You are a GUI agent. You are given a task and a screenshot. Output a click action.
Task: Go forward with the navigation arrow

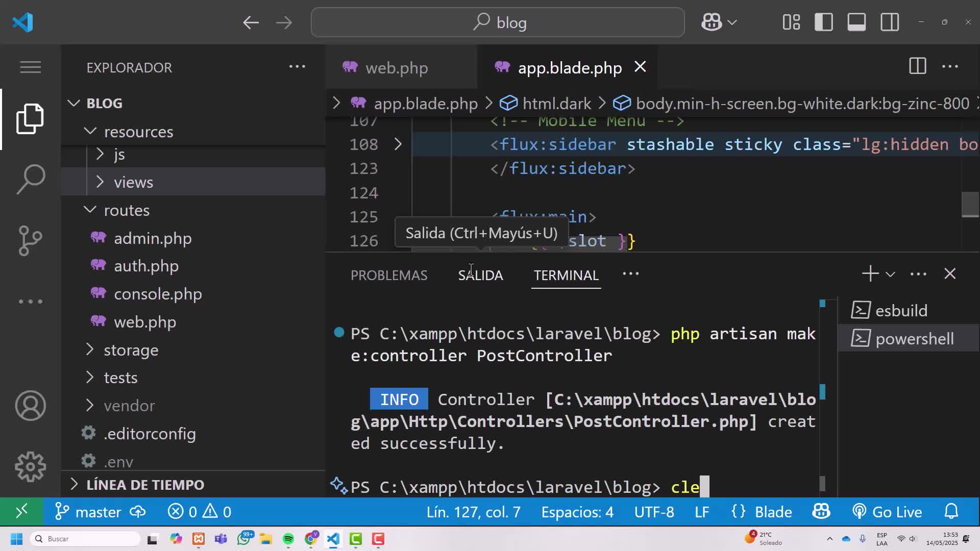point(284,22)
